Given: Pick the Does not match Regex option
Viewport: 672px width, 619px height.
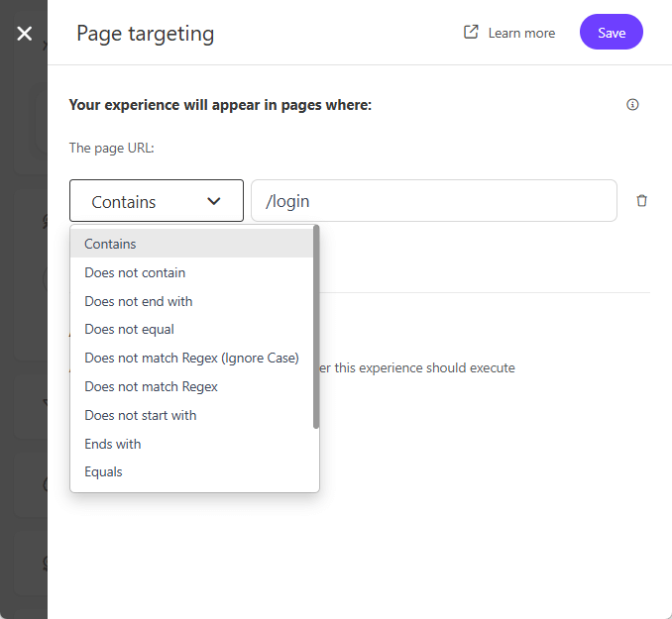Looking at the screenshot, I should click(x=191, y=386).
